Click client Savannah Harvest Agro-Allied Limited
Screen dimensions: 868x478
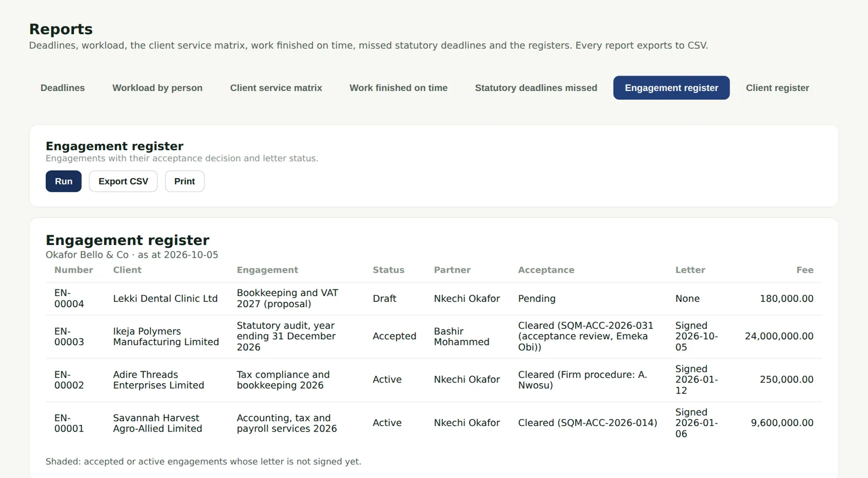click(157, 423)
